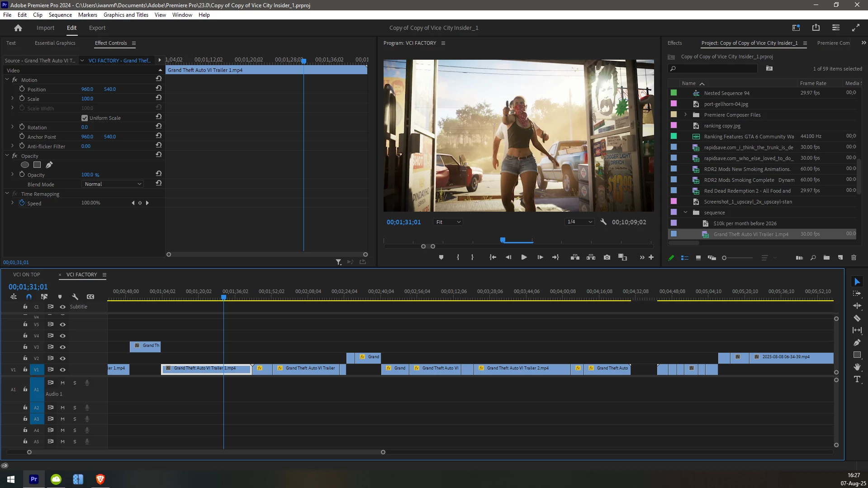Open the Fit zoom level dropdown

pos(448,222)
